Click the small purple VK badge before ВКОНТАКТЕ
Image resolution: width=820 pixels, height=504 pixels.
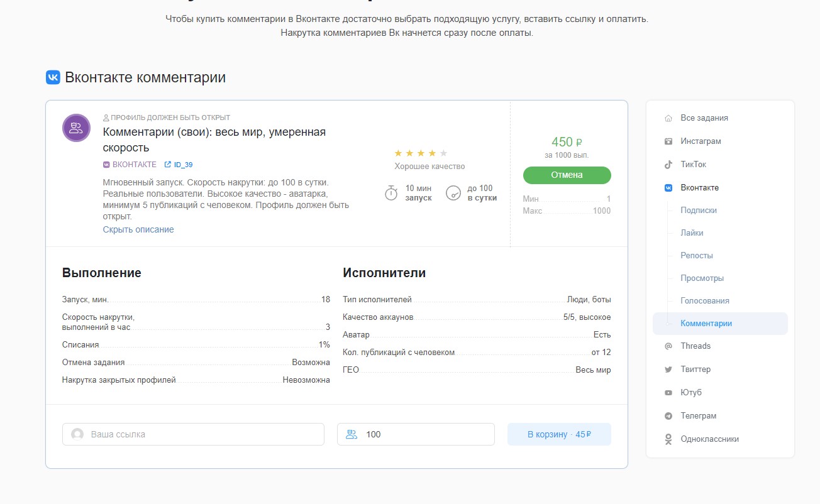click(x=106, y=165)
